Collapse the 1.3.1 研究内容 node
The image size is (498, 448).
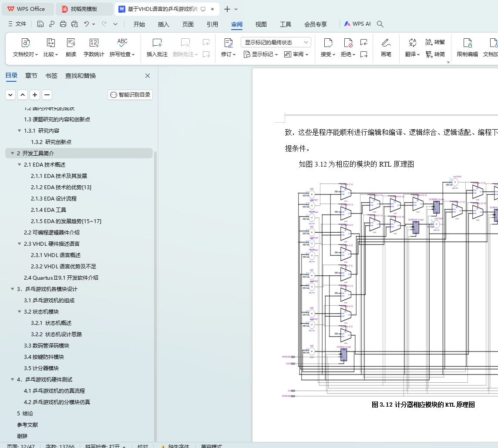[20, 131]
